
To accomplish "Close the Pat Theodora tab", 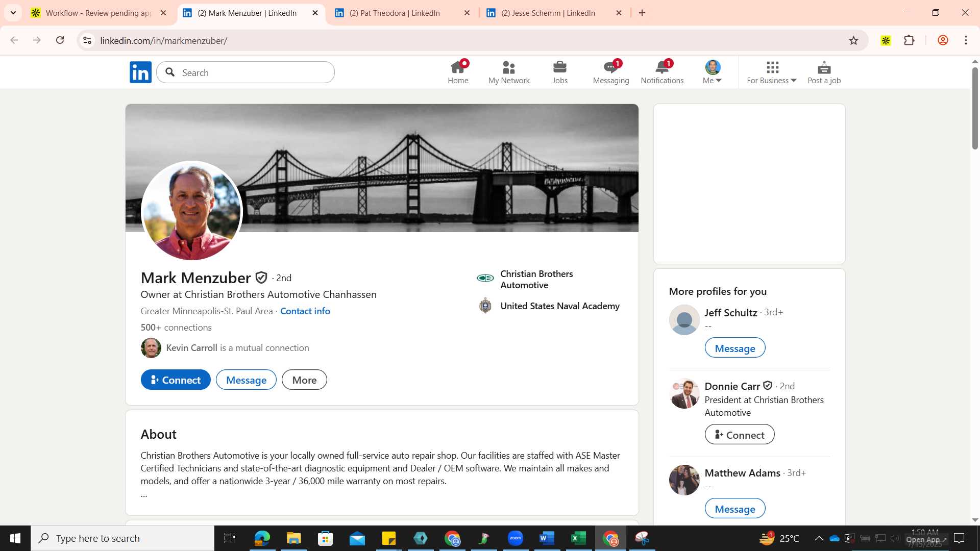I will coord(467,13).
